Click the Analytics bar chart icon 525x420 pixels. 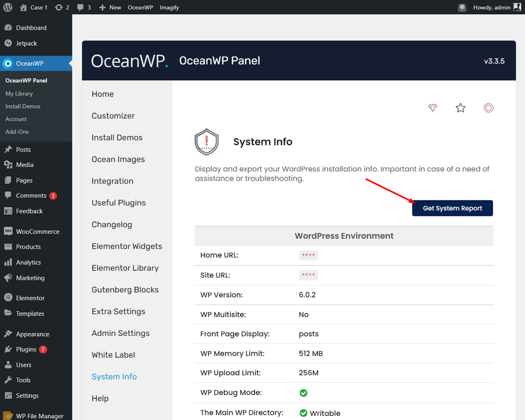[x=8, y=262]
